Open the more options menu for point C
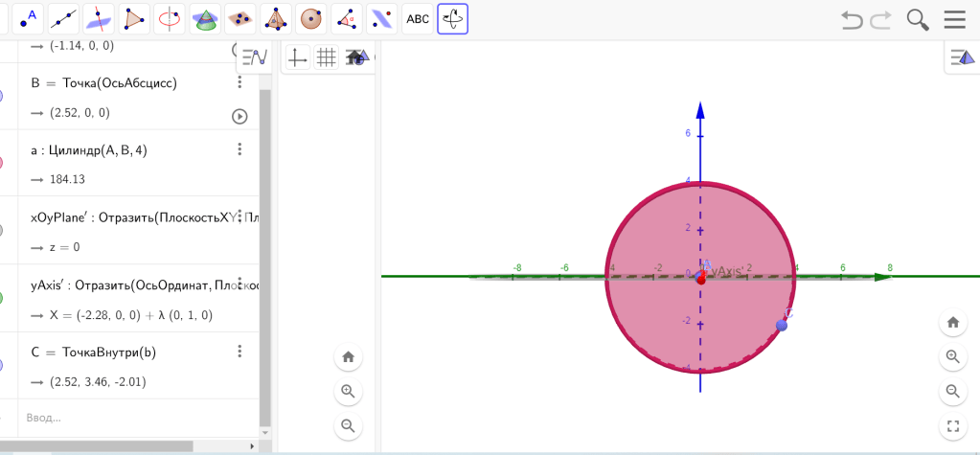 [x=239, y=352]
